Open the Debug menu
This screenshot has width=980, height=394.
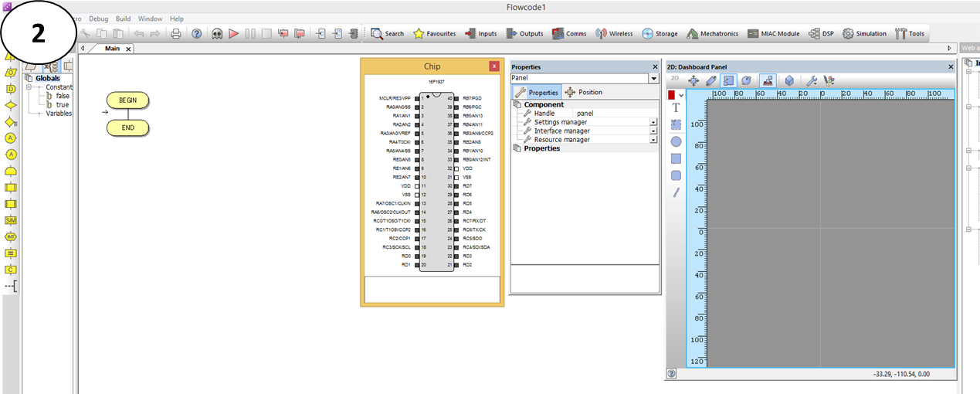click(99, 19)
